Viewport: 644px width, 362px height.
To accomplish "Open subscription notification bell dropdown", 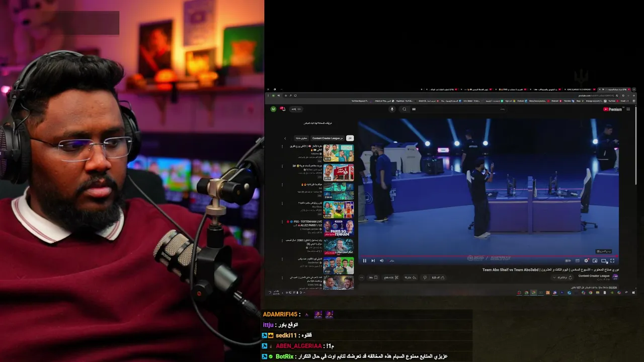I will coord(562,278).
